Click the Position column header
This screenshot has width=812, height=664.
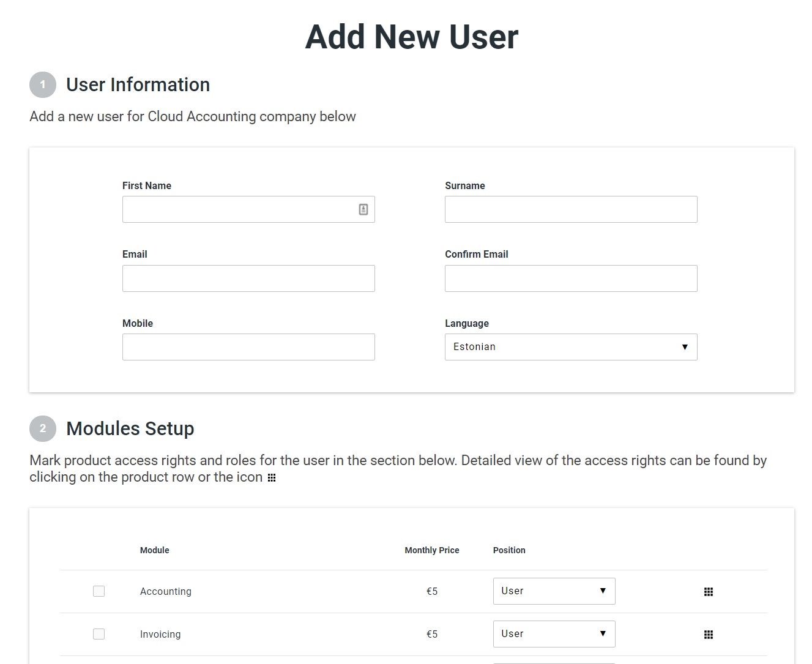pos(509,550)
